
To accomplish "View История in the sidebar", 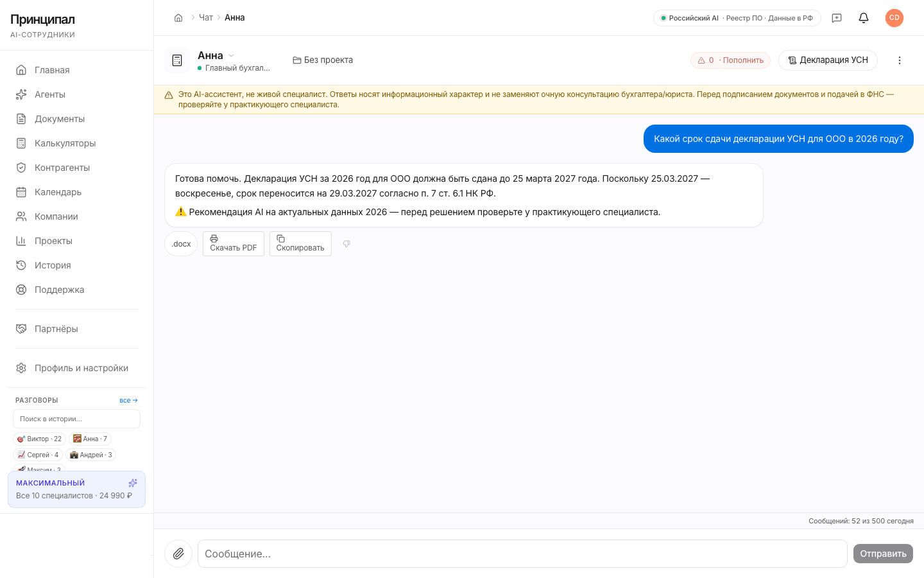I will point(77,265).
